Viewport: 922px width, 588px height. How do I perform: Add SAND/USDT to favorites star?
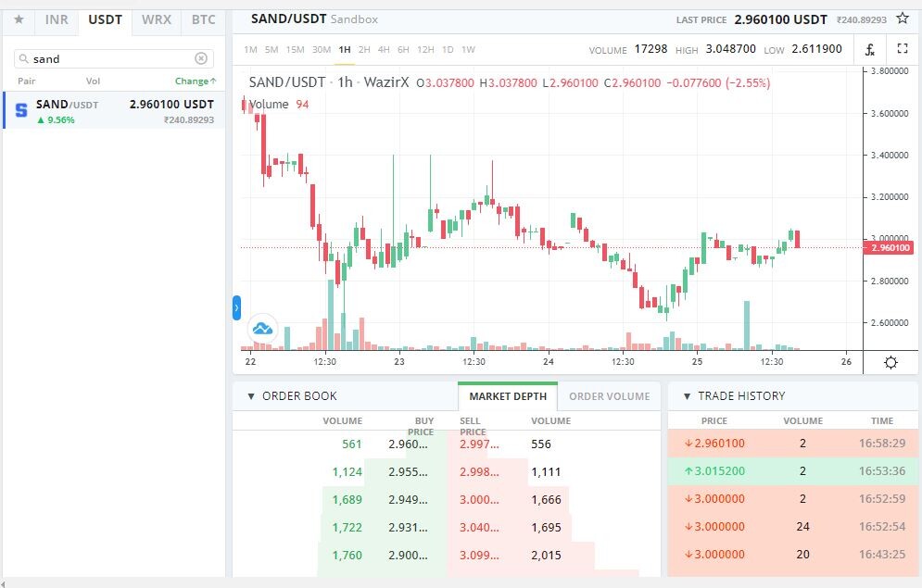(x=902, y=19)
